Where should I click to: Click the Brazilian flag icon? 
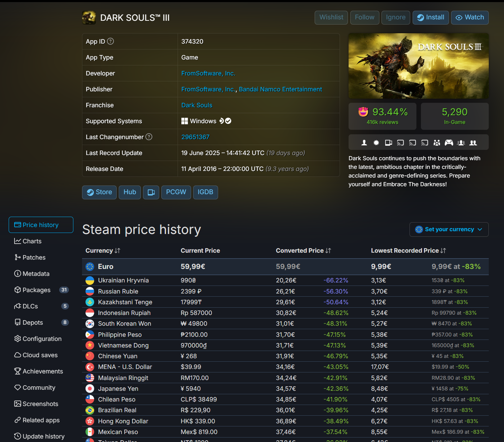point(90,410)
